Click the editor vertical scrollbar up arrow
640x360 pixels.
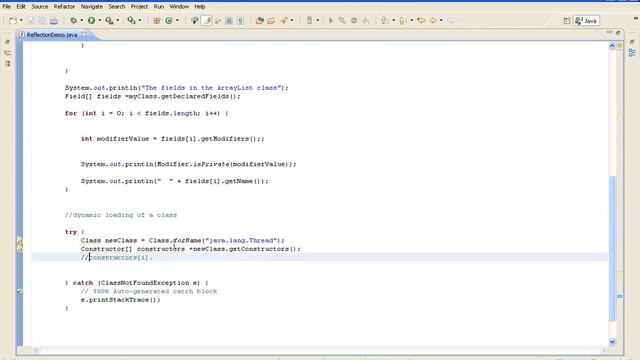click(612, 46)
